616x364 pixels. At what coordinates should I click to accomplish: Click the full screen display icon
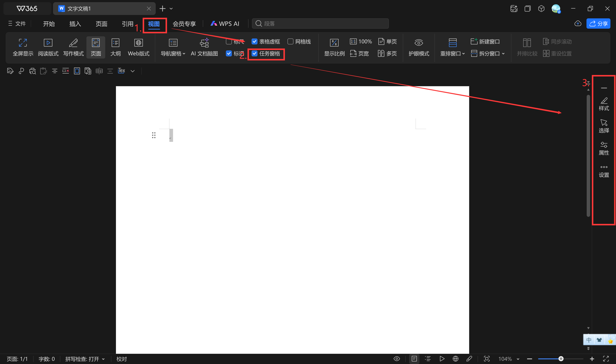pos(23,43)
